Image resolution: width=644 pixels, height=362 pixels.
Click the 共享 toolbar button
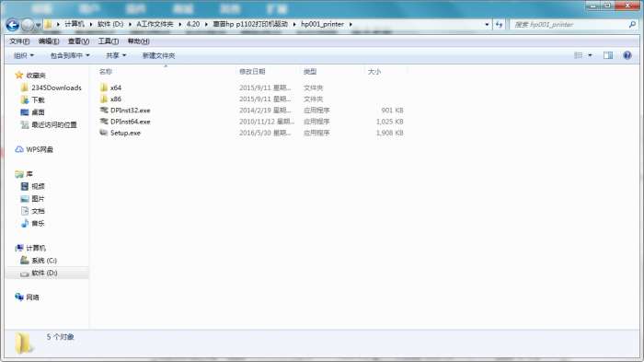[x=116, y=55]
